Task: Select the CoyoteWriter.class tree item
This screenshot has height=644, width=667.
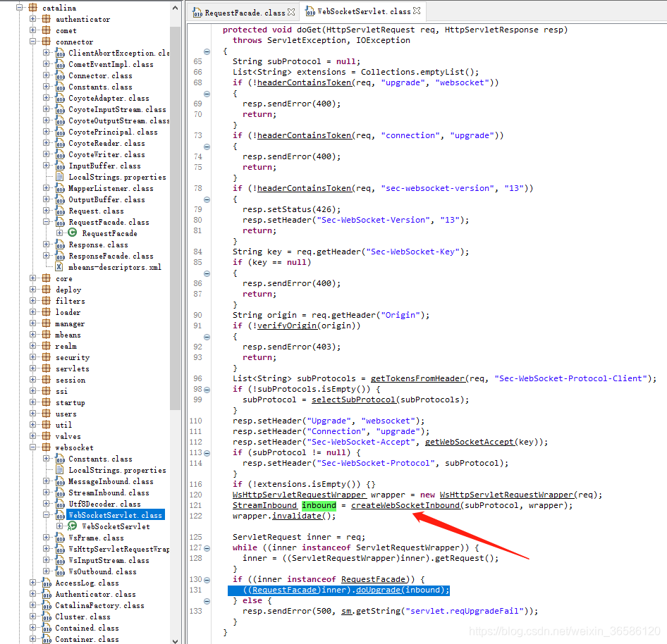Action: [106, 154]
